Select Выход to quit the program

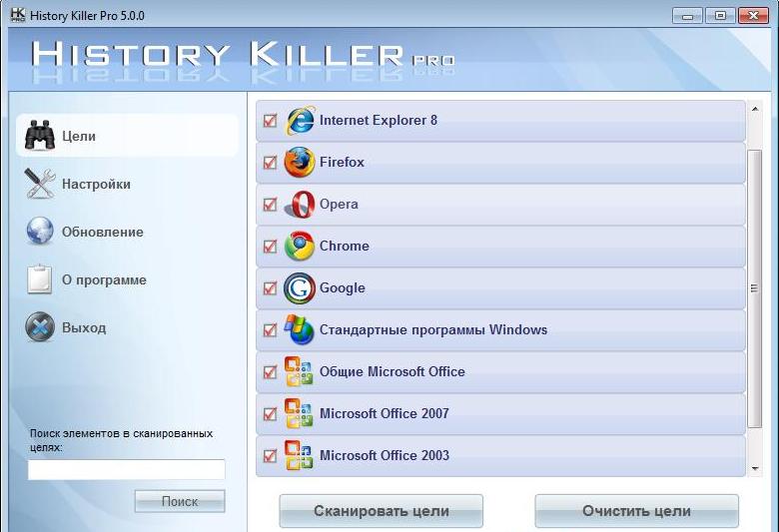pos(84,327)
